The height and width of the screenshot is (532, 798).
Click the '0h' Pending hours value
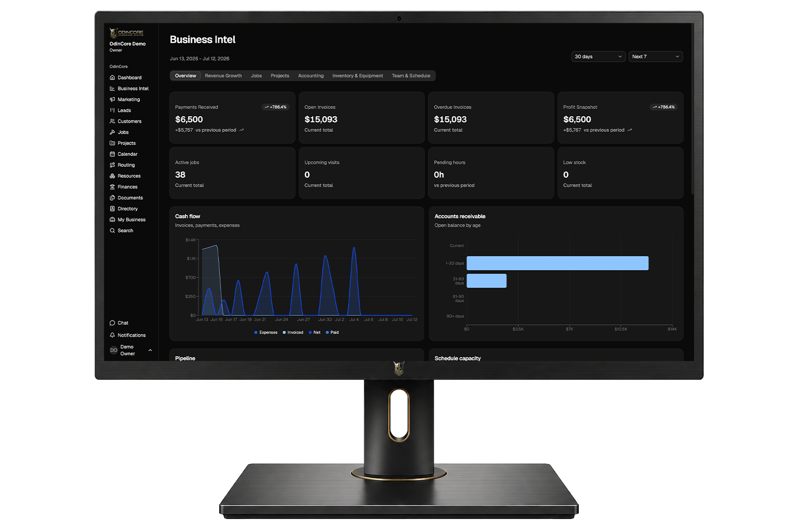click(439, 175)
